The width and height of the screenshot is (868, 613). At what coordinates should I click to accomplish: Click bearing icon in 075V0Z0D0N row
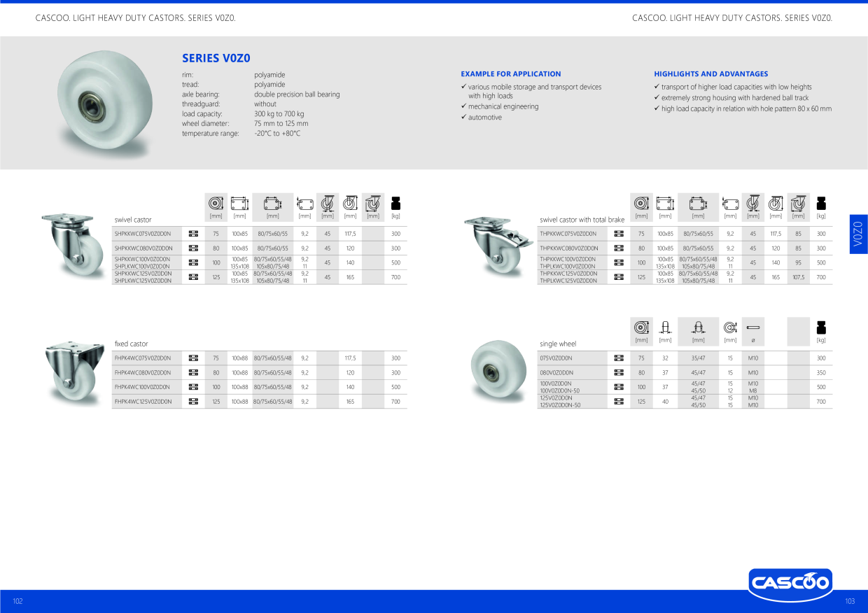(619, 358)
